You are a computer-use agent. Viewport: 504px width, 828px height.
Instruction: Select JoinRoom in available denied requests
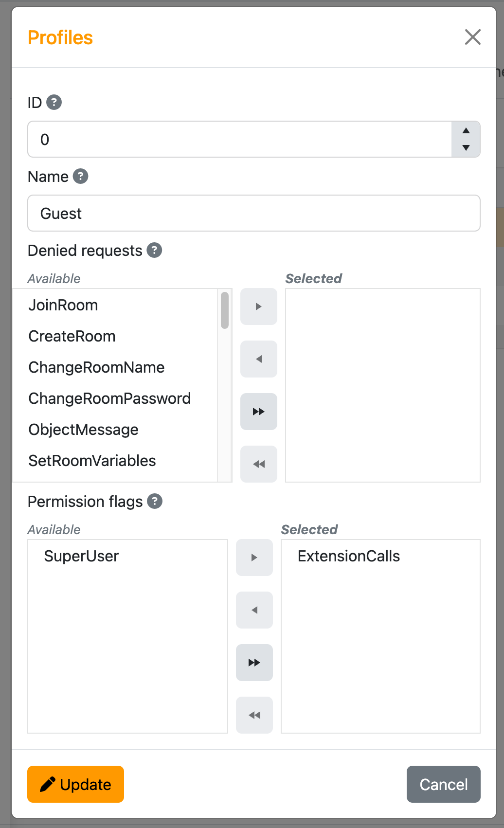click(63, 305)
